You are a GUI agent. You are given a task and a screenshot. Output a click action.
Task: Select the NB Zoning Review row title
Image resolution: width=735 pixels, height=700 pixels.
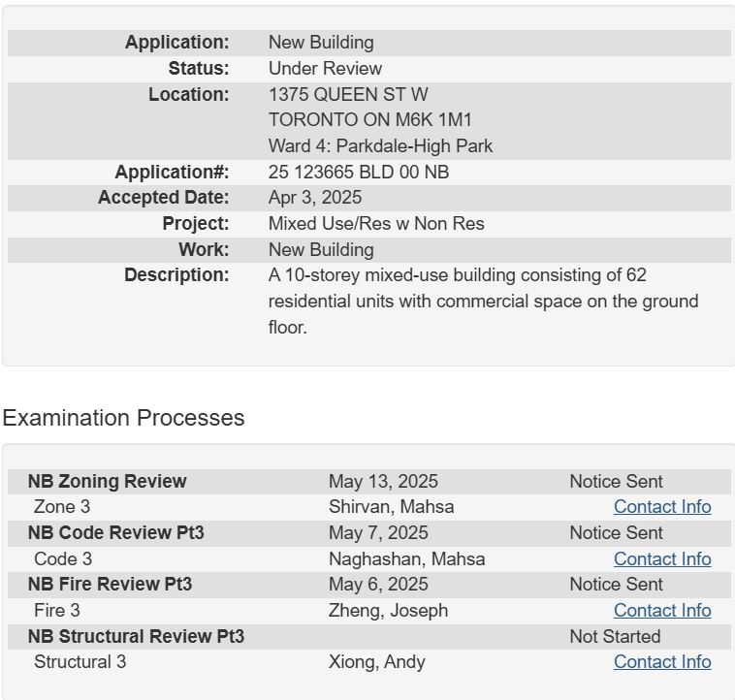click(107, 482)
